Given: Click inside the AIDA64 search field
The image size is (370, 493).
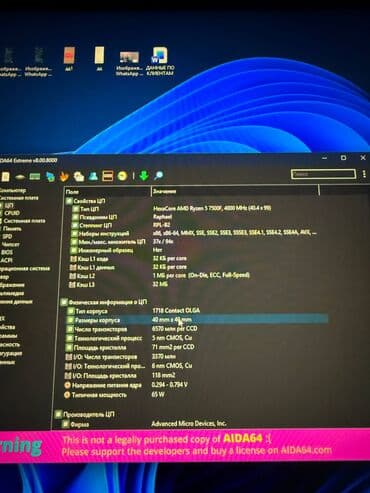Looking at the screenshot, I should point(323,174).
